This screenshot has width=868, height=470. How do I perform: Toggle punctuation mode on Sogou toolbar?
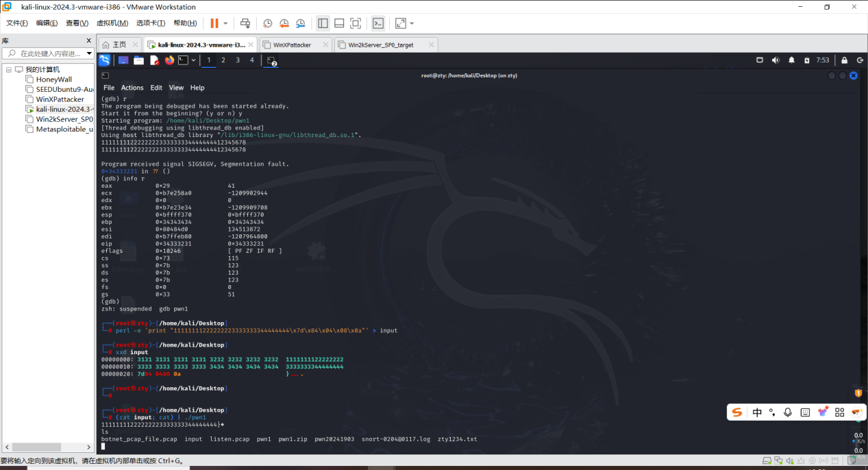(x=772, y=412)
